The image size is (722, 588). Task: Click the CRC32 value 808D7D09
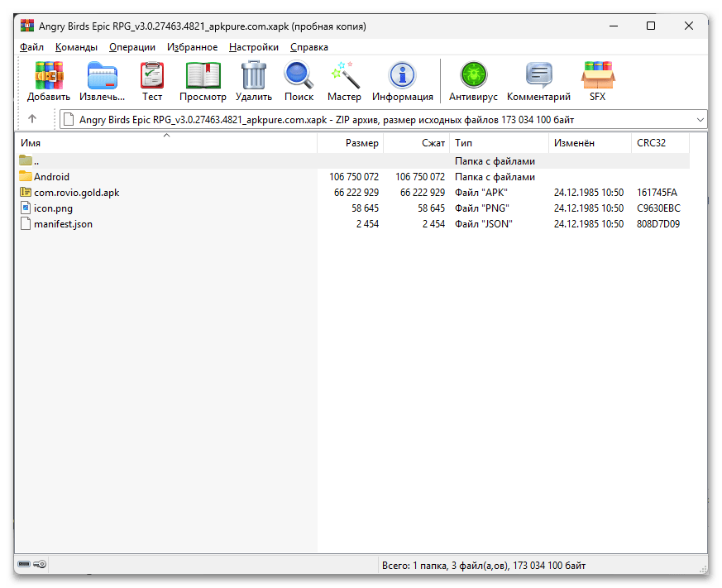point(658,224)
